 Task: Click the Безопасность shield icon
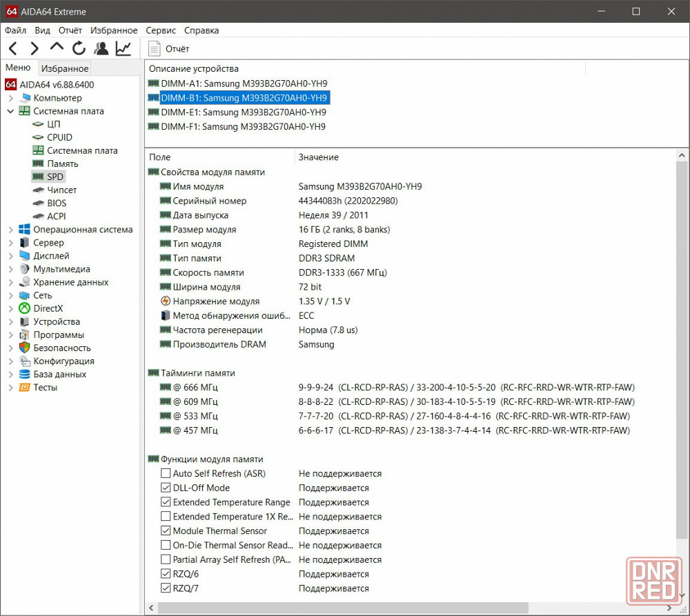pos(25,348)
